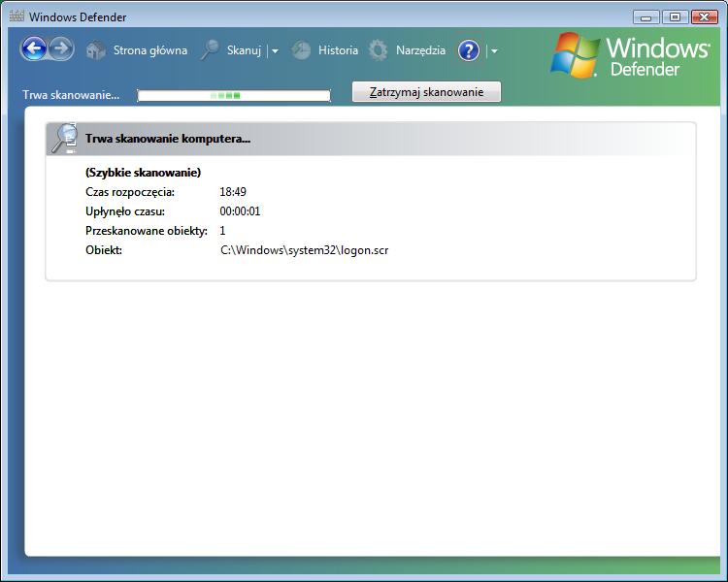Click the magnifier icon next to Skanuj
This screenshot has width=728, height=582.
point(210,50)
